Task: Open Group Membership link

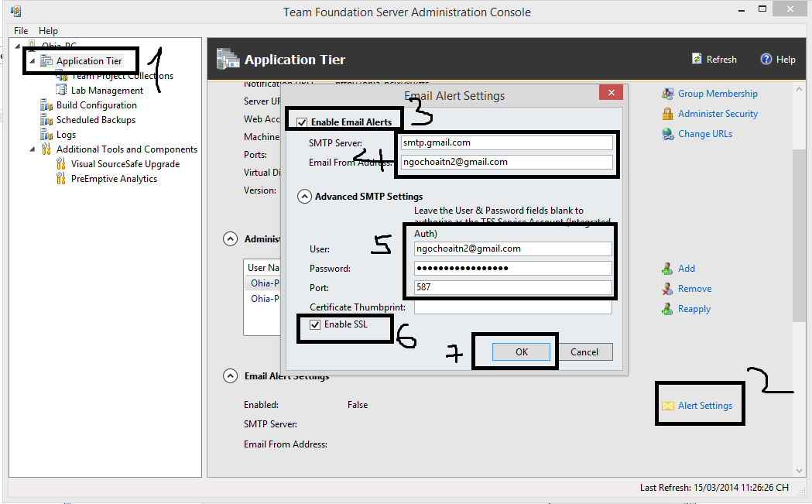Action: 718,94
